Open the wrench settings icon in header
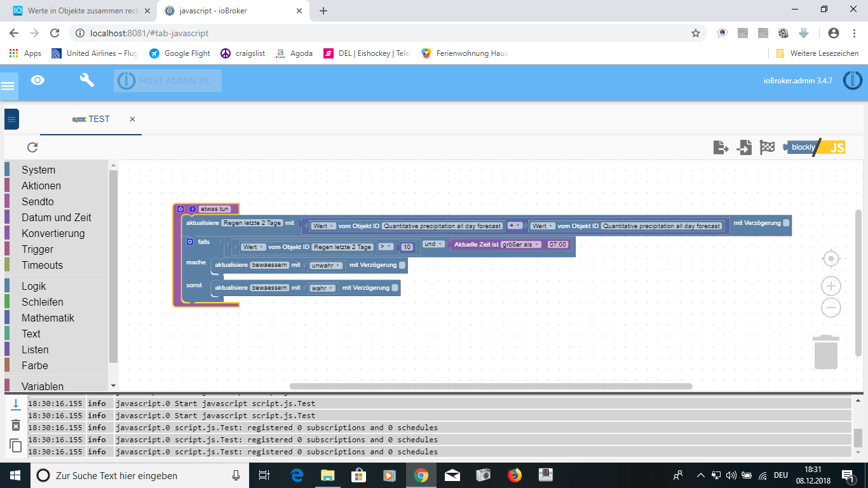Screen dimensions: 868x488 87,80
